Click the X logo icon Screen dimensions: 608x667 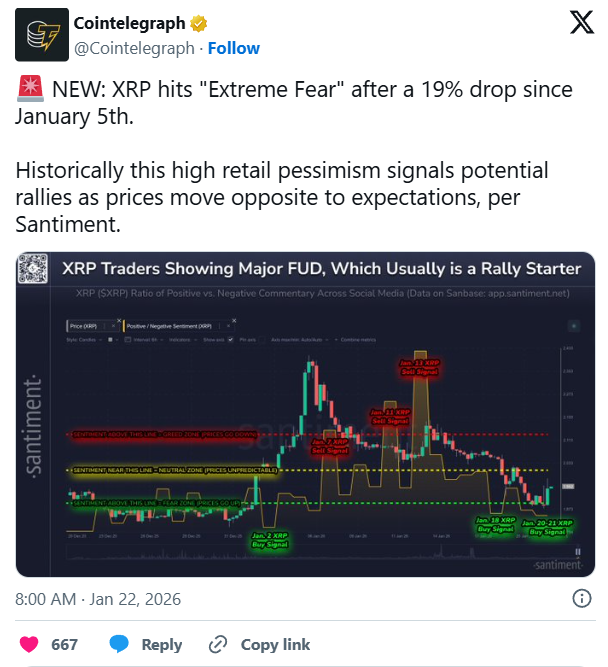(581, 26)
